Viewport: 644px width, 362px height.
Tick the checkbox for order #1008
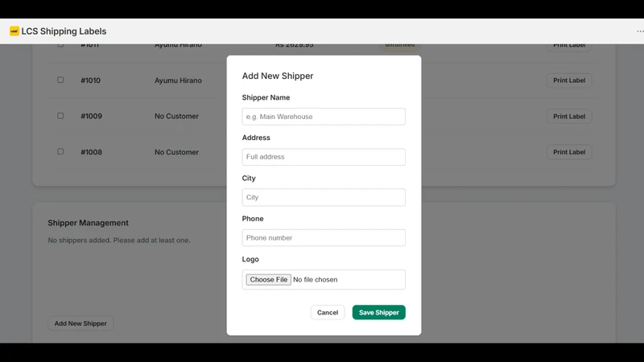point(60,151)
